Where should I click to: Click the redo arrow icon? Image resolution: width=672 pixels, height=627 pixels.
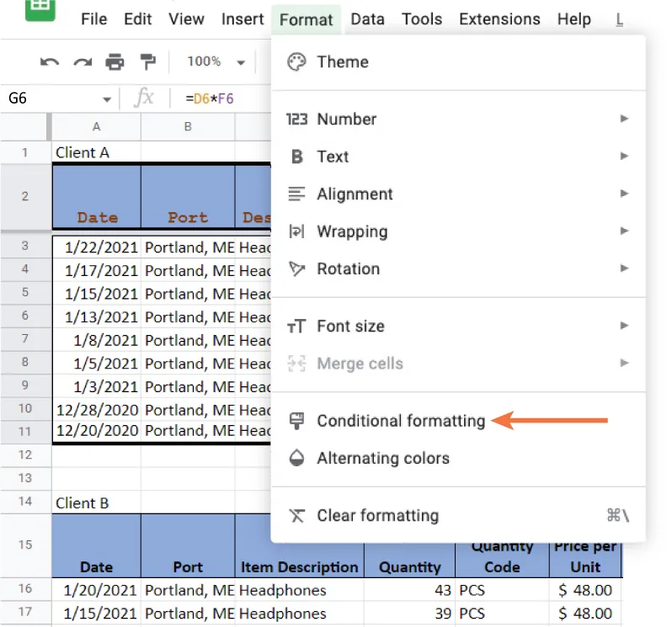pyautogui.click(x=83, y=61)
